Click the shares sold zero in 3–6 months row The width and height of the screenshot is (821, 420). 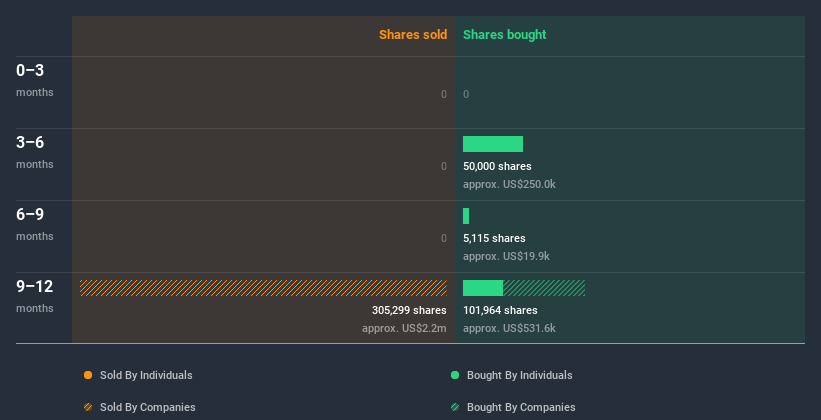point(444,167)
